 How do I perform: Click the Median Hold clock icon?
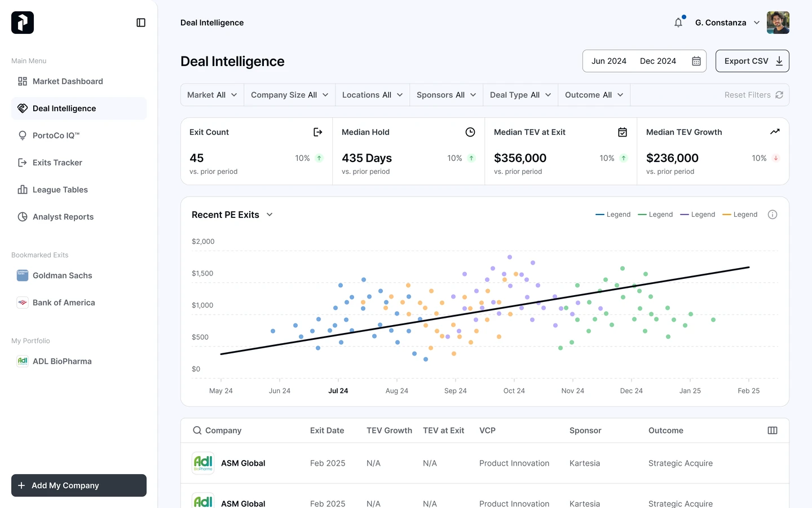pos(470,132)
